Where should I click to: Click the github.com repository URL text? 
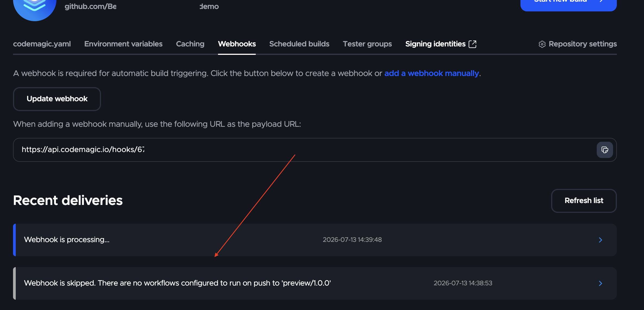(x=142, y=6)
